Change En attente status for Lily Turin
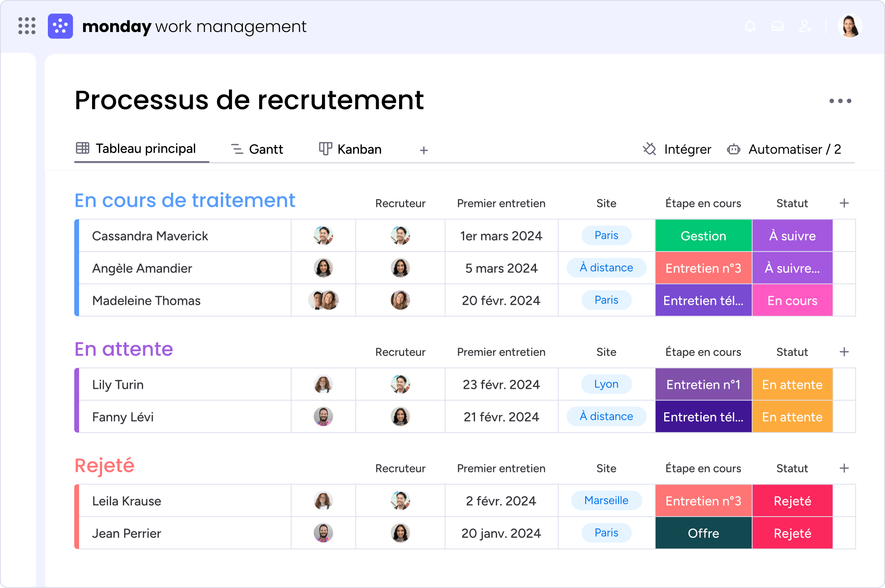Viewport: 885px width, 588px height. (x=792, y=384)
